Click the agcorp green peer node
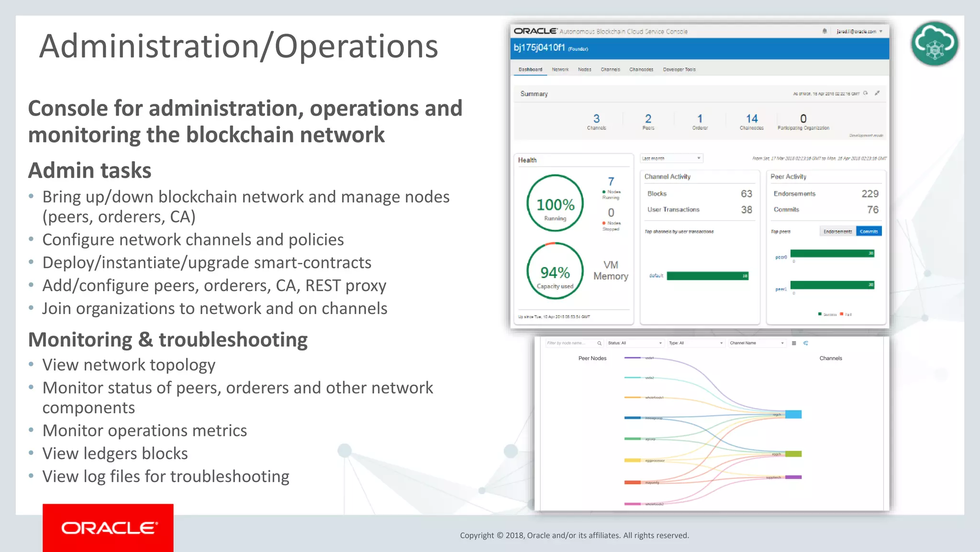980x552 pixels. 633,439
